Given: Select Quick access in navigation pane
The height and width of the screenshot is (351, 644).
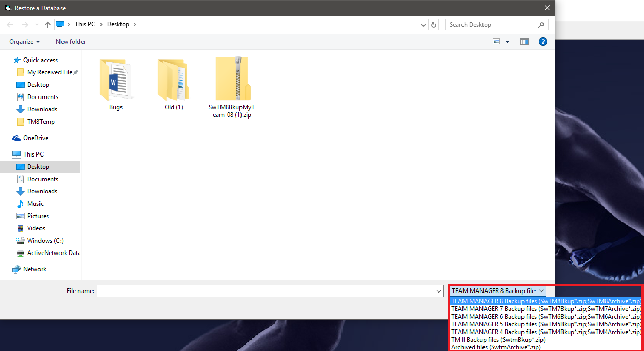Looking at the screenshot, I should click(40, 60).
